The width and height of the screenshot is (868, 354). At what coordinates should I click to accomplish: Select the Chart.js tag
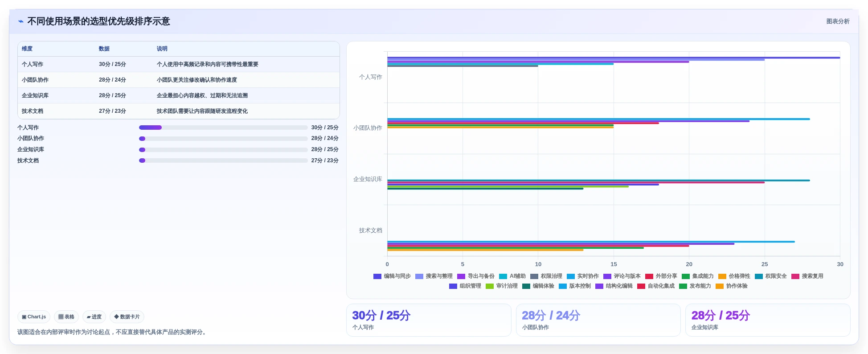(x=34, y=317)
